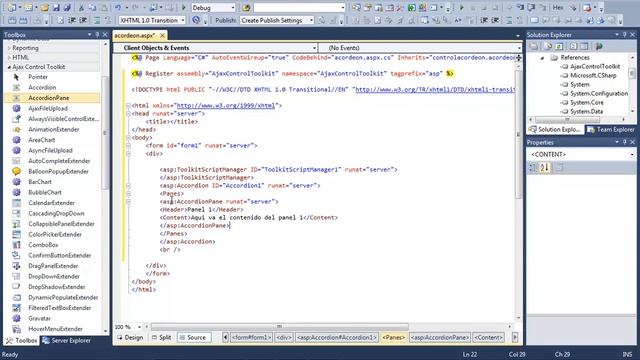The height and width of the screenshot is (360, 640).
Task: Click Refresh icon in Solution Explorer toolbar
Action: pos(559,47)
